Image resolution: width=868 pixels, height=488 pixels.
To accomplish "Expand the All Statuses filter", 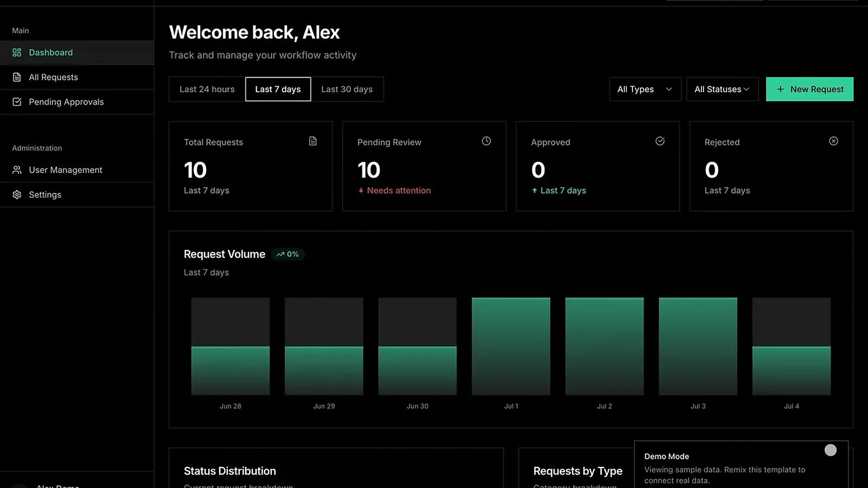I will [x=722, y=89].
